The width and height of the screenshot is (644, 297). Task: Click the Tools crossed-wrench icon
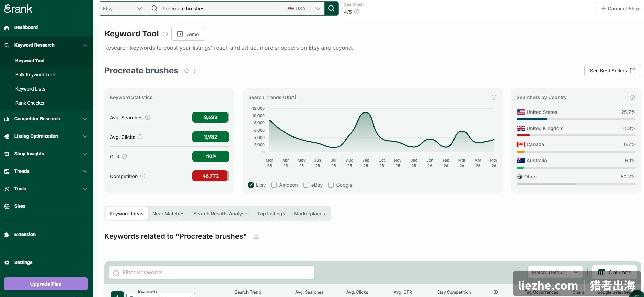pos(7,189)
